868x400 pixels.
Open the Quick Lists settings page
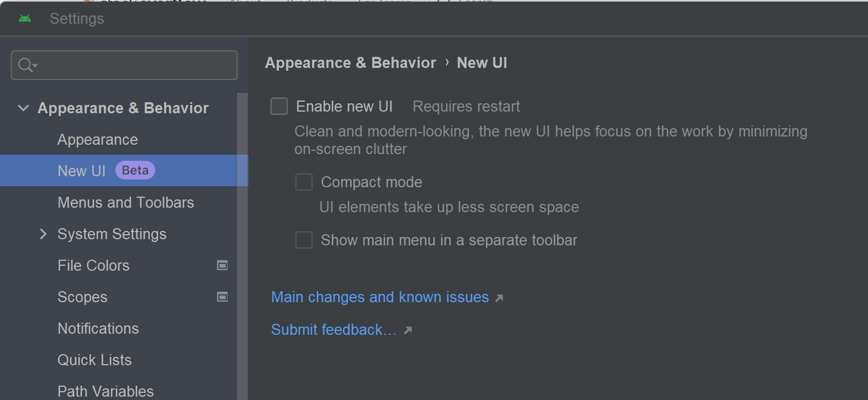tap(95, 360)
